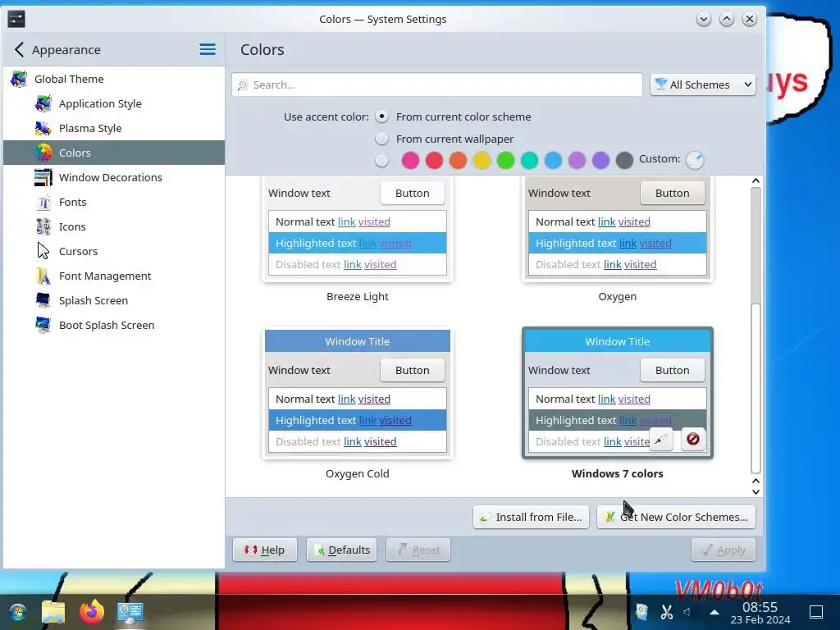Pick the blue accent color
The height and width of the screenshot is (630, 840).
[x=553, y=160]
